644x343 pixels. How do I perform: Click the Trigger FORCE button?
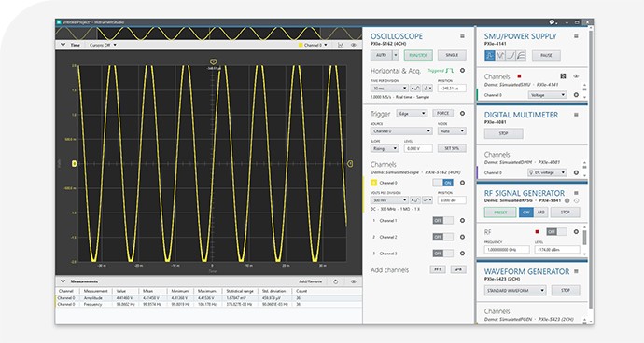(x=442, y=113)
